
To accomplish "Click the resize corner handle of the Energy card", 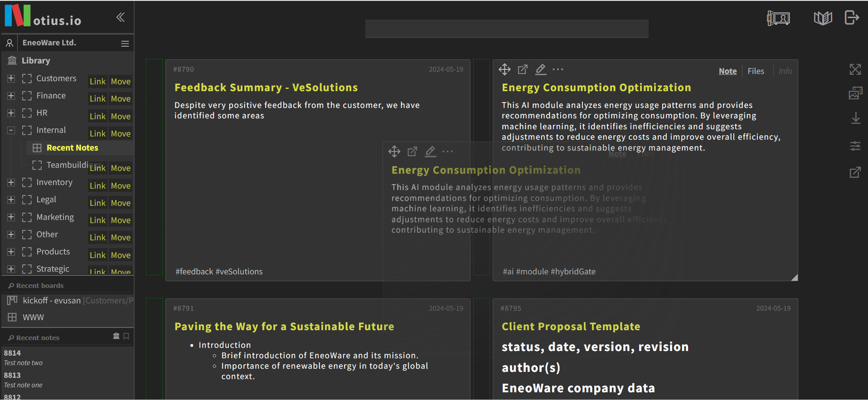I will (x=794, y=278).
